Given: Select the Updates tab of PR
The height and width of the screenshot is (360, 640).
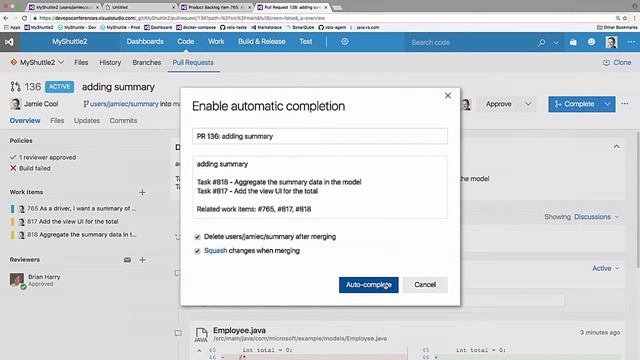Looking at the screenshot, I should tap(87, 120).
